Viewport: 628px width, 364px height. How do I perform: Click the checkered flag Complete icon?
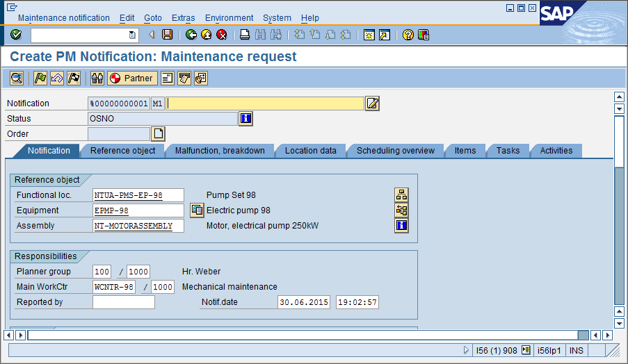74,78
